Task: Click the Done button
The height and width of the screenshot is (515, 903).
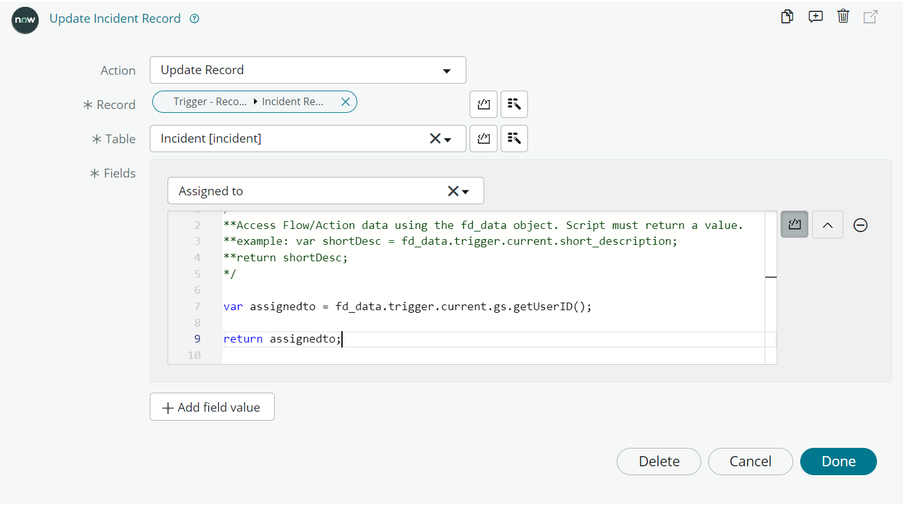Action: (x=838, y=461)
